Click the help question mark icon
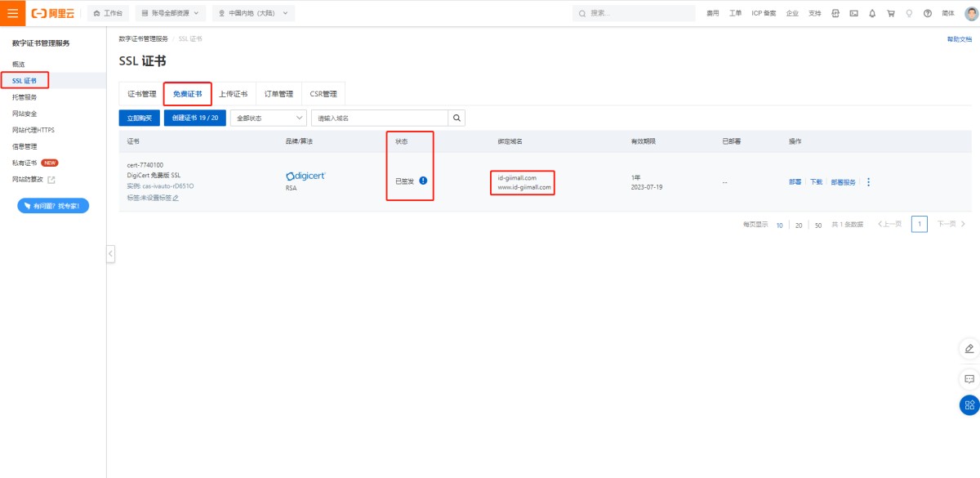The height and width of the screenshot is (478, 980). 927,13
